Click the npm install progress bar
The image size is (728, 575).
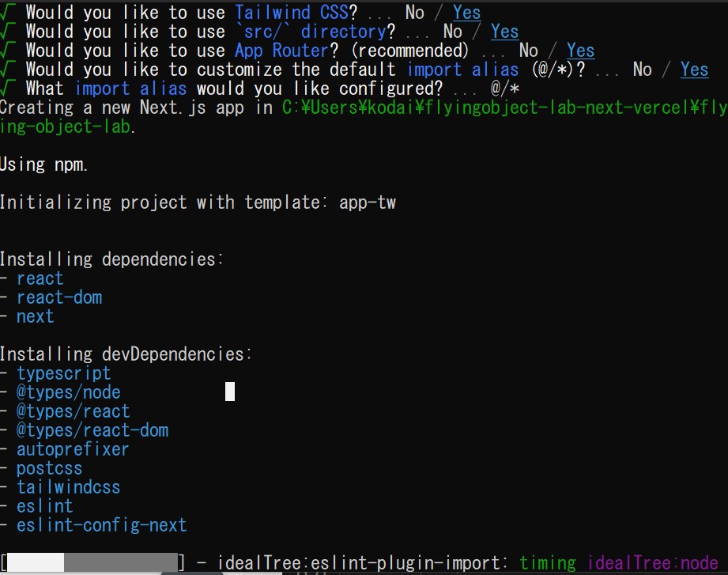(x=92, y=562)
